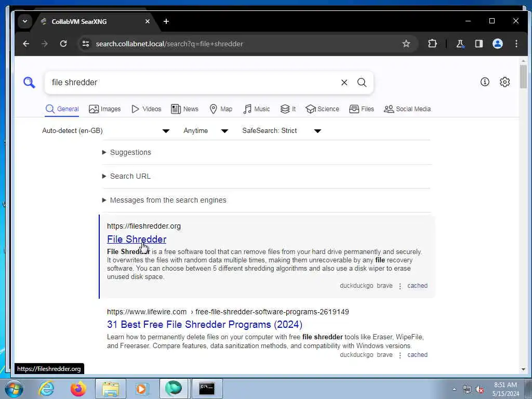Click the muted volume tray icon
This screenshot has height=399, width=532.
point(480,390)
